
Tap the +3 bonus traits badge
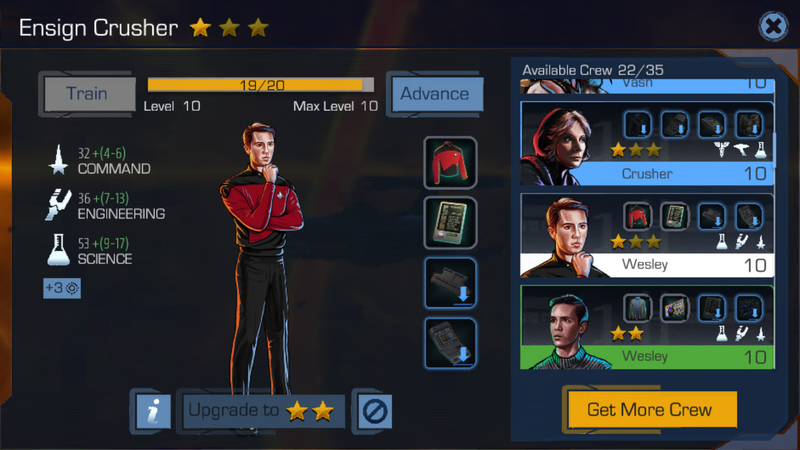pos(62,288)
